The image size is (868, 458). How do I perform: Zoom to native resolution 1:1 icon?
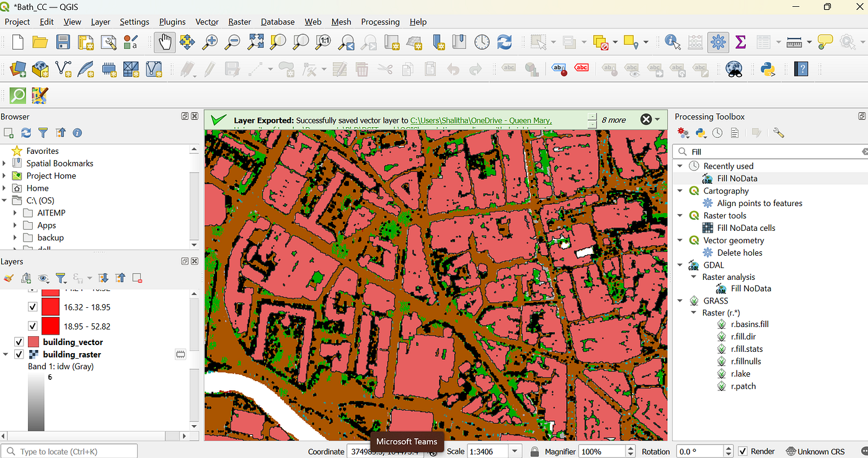click(323, 42)
